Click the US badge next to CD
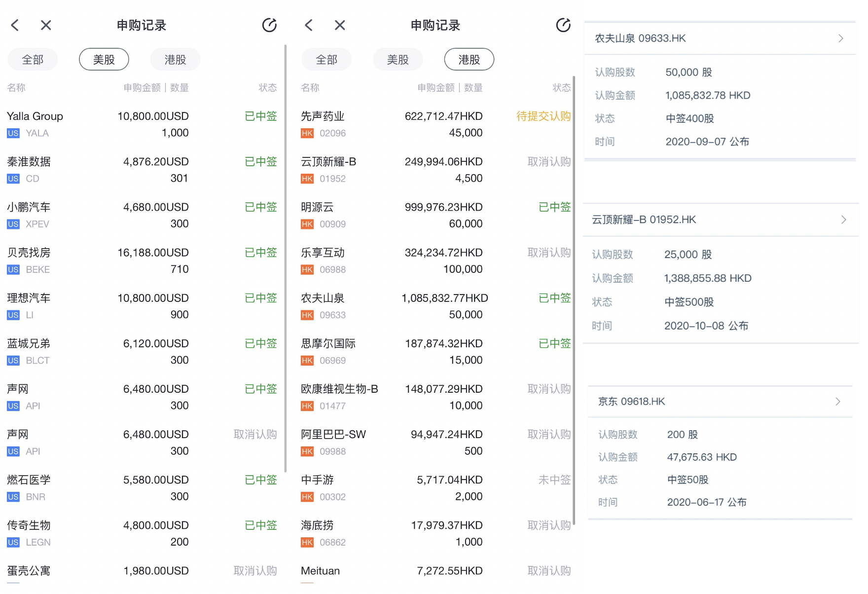The width and height of the screenshot is (868, 594). click(13, 179)
